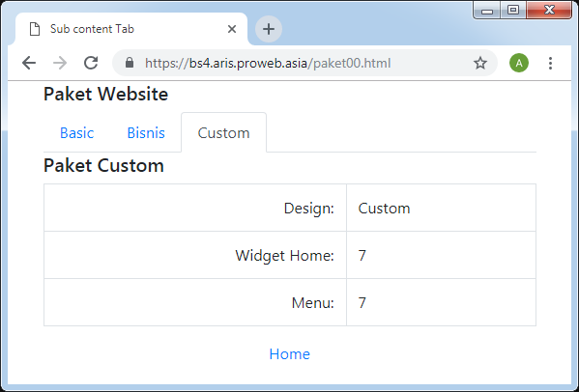
Task: Reload the page with refresh icon
Action: (x=91, y=63)
